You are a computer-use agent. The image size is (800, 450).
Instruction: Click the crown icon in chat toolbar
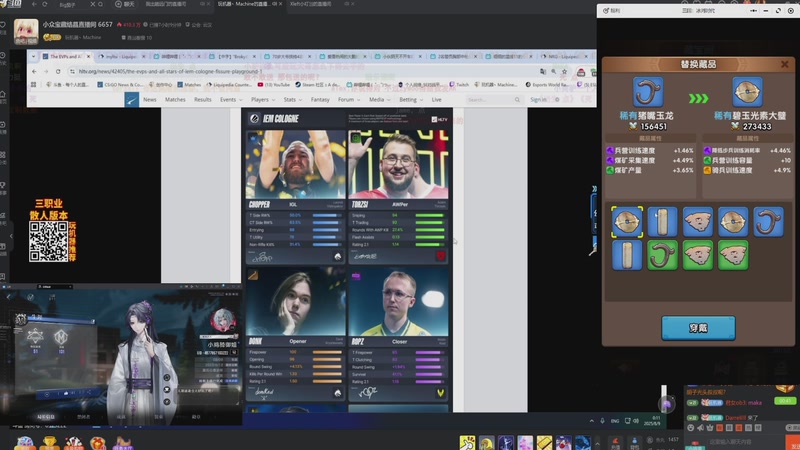(x=710, y=428)
